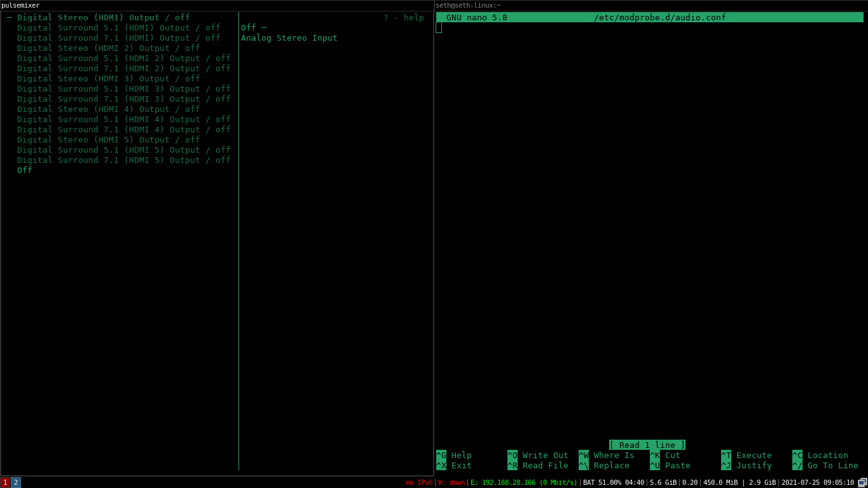Select Digital Surround 7.1 (HDMI 4) Output
This screenshot has width=868, height=488.
pyautogui.click(x=124, y=130)
